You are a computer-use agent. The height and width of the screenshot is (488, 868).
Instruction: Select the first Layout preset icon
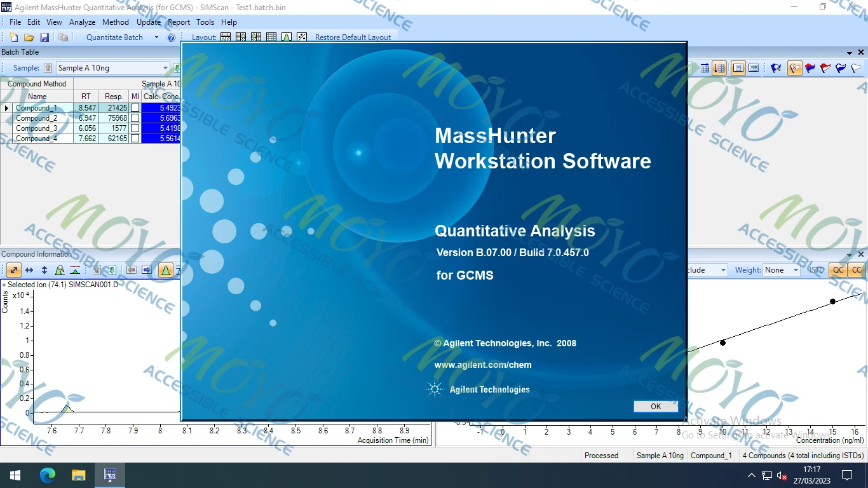(226, 37)
